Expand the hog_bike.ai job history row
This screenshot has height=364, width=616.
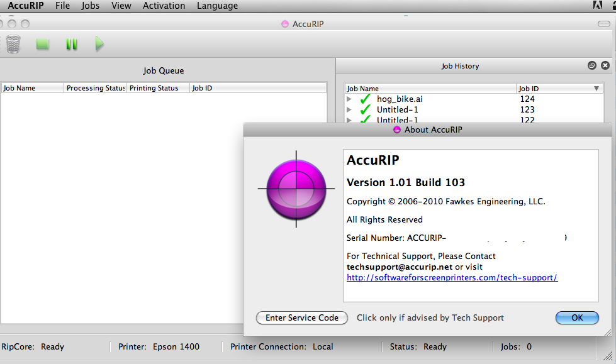point(349,99)
